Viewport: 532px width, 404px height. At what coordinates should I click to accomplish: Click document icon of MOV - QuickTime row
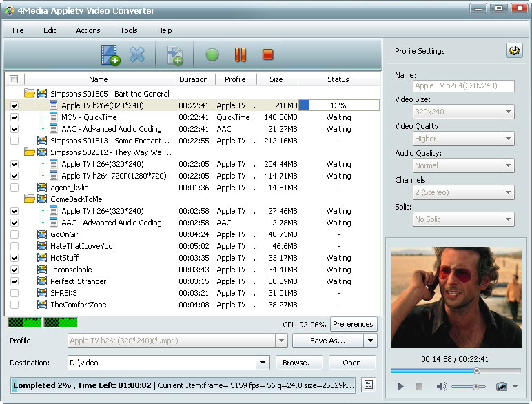[x=53, y=117]
